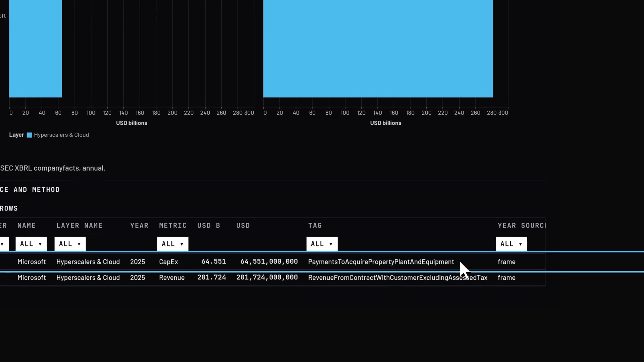Open the NAME column ALL filter dropdown

tap(31, 244)
